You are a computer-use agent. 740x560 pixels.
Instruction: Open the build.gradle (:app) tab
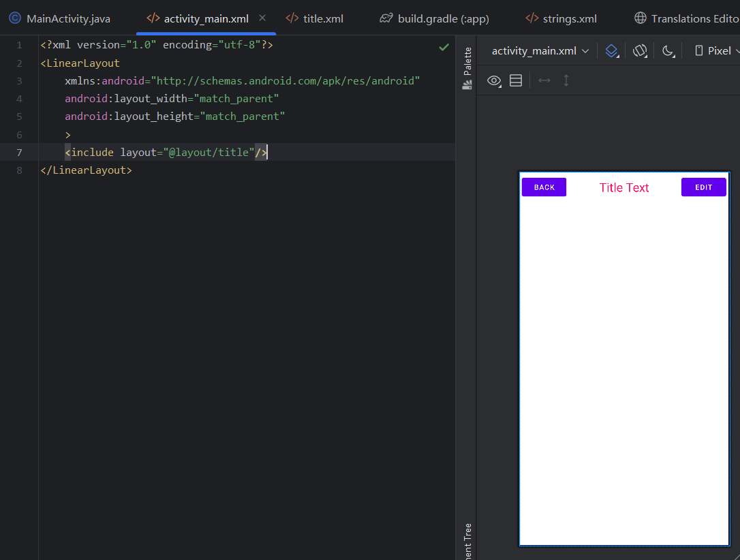(435, 18)
